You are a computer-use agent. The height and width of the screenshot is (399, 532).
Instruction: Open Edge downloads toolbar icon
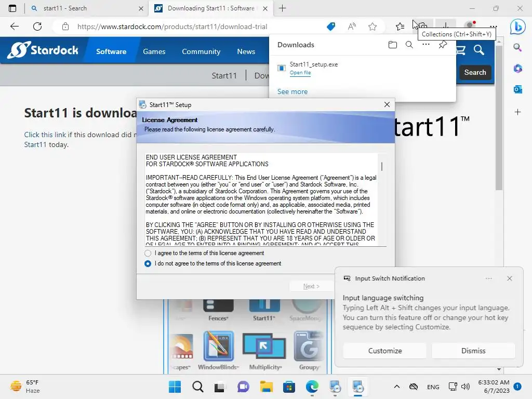point(445,25)
